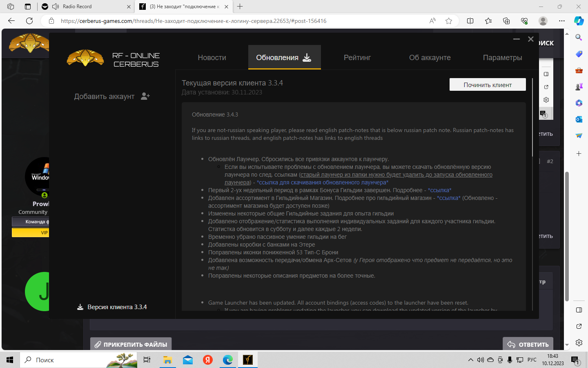588x368 pixels.
Task: Click the underlined old launcher removal note
Action: tap(359, 178)
